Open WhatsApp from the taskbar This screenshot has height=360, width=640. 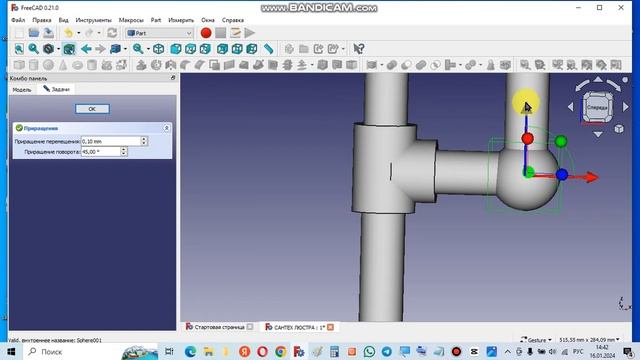(369, 351)
